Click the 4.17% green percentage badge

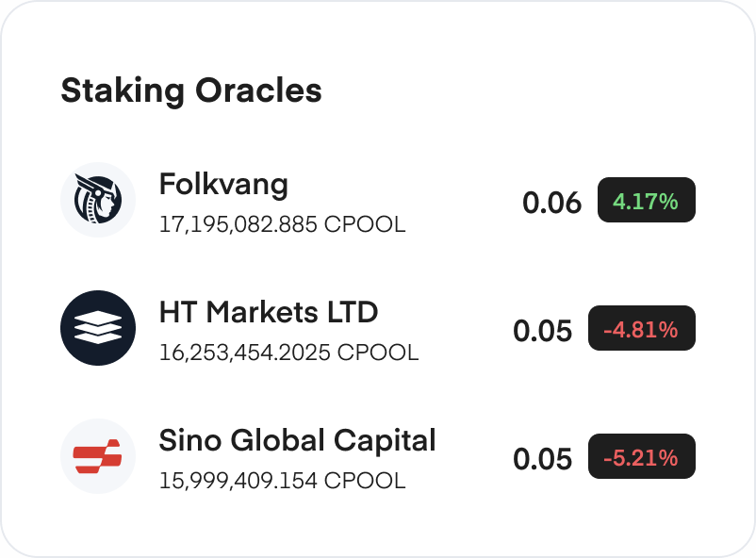[645, 200]
